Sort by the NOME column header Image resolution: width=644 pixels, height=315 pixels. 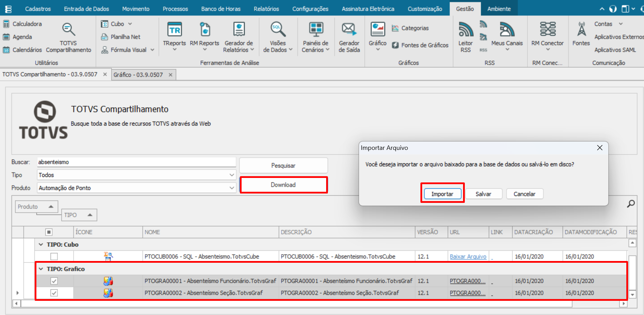211,232
